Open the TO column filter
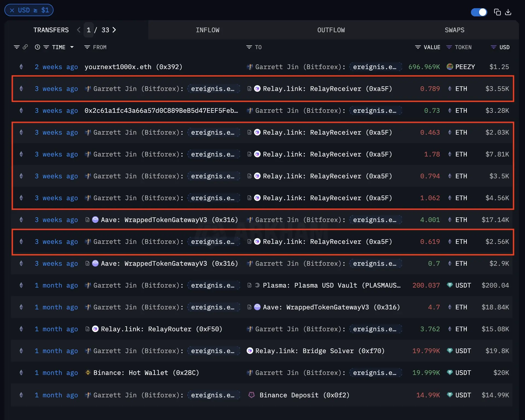The width and height of the screenshot is (525, 420). coord(249,47)
